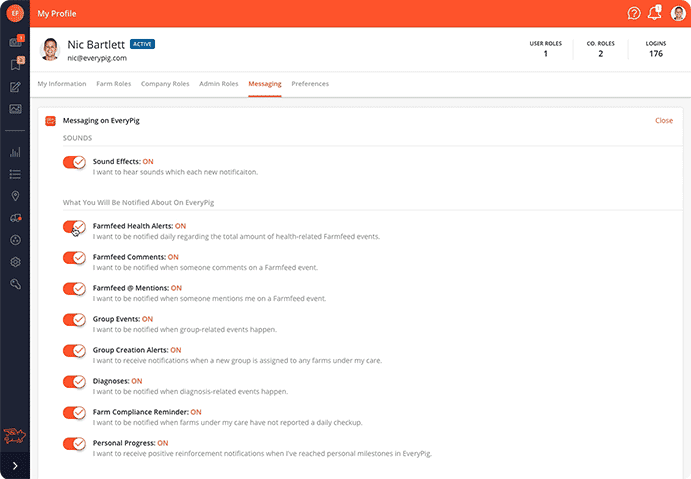This screenshot has width=691, height=479.
Task: Expand the sidebar with the arrow
Action: pos(15,466)
